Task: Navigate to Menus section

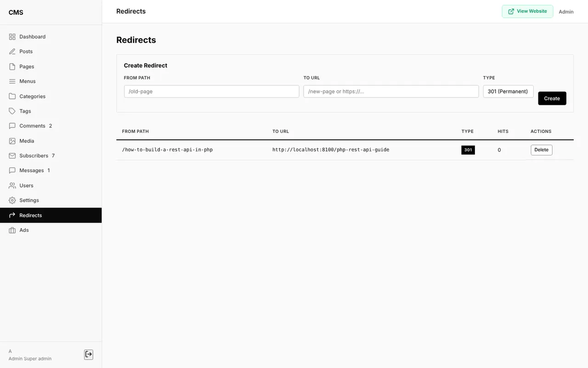Action: pos(51,81)
